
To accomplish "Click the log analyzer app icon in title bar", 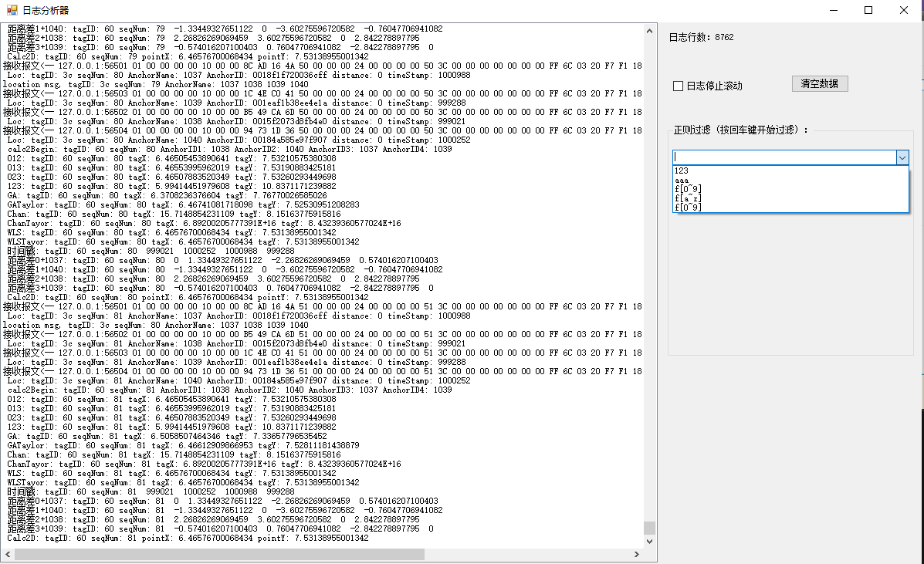I will [x=12, y=11].
